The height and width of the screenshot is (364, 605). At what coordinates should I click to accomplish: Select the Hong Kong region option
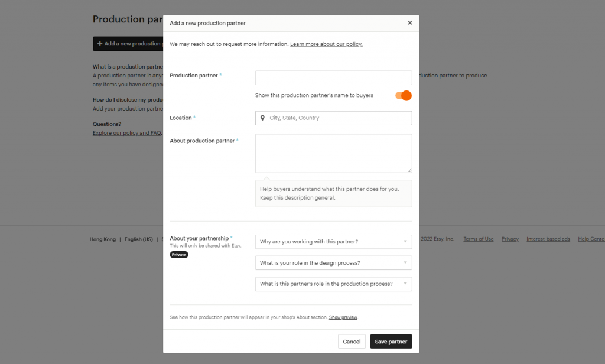[x=102, y=239]
